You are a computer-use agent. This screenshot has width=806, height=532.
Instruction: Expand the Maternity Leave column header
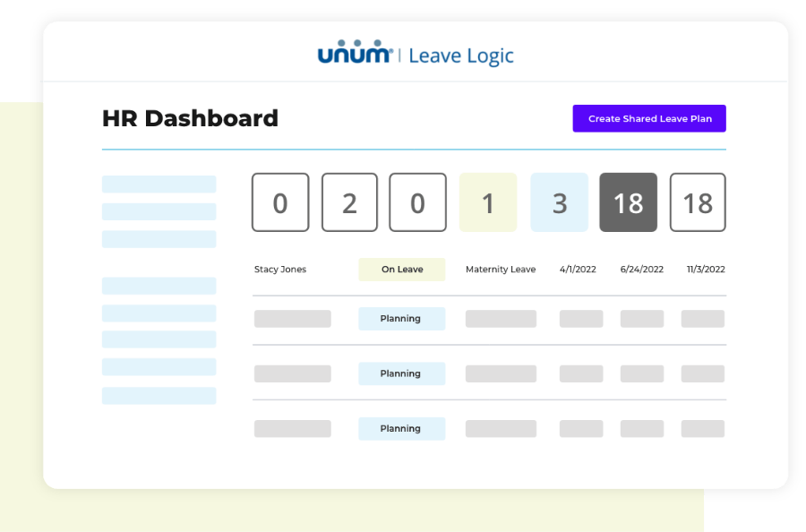click(500, 269)
